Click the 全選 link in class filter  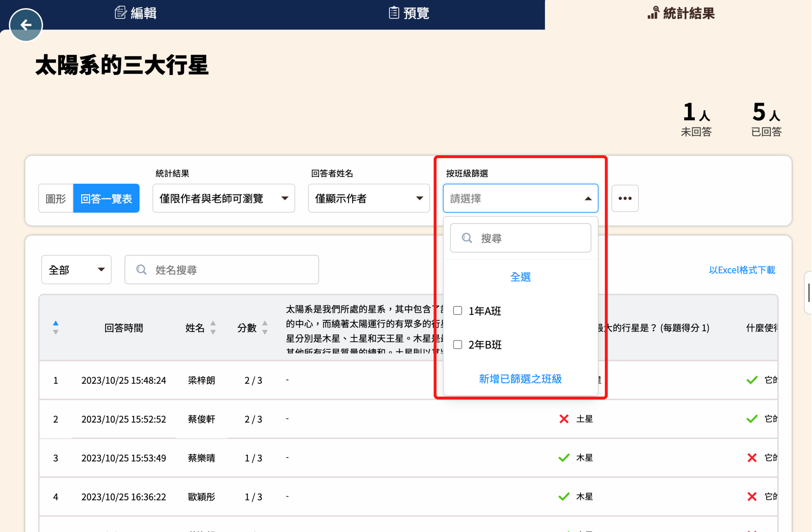click(520, 277)
